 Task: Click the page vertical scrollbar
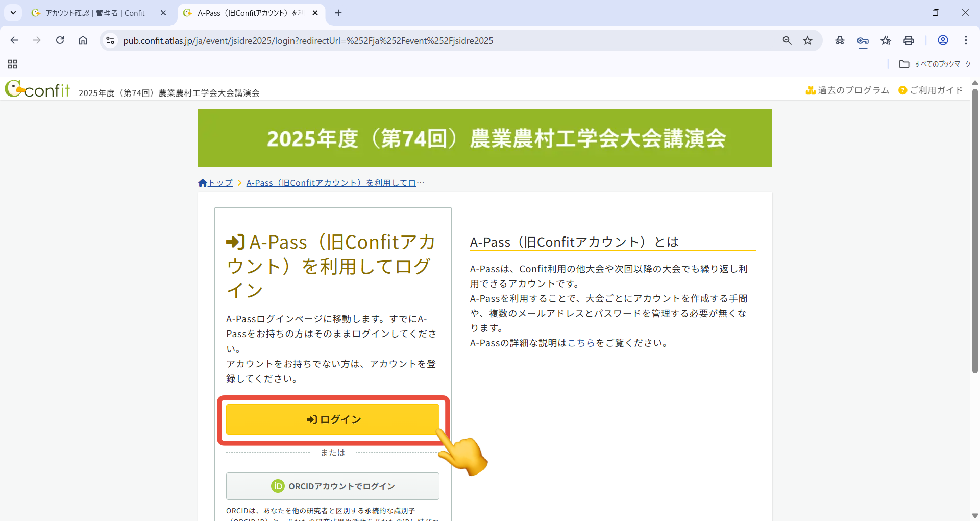point(975,230)
